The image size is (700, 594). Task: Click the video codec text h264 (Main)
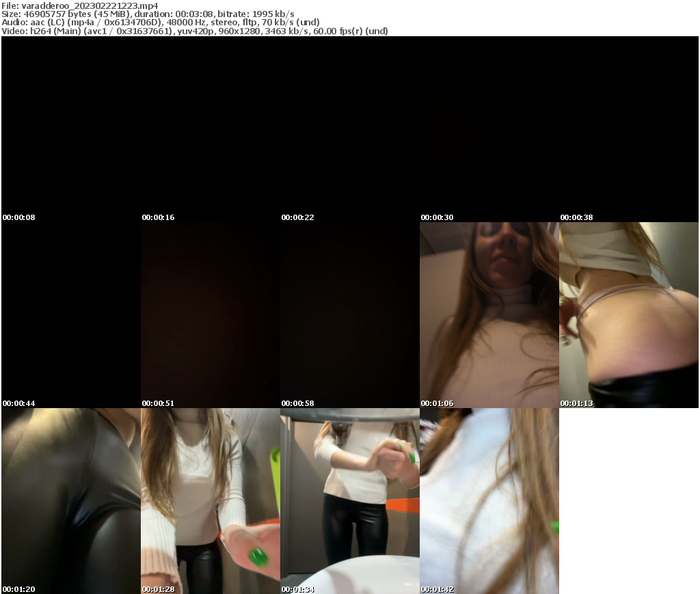click(55, 31)
